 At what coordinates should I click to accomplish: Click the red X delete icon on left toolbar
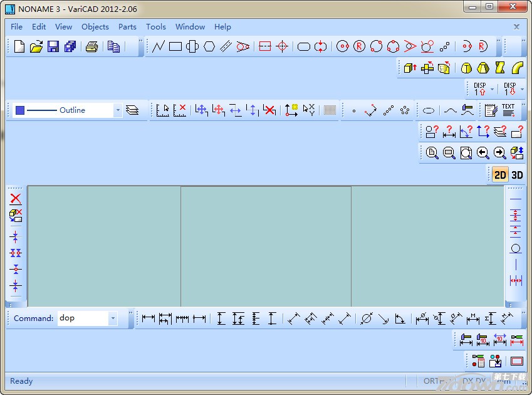point(16,199)
